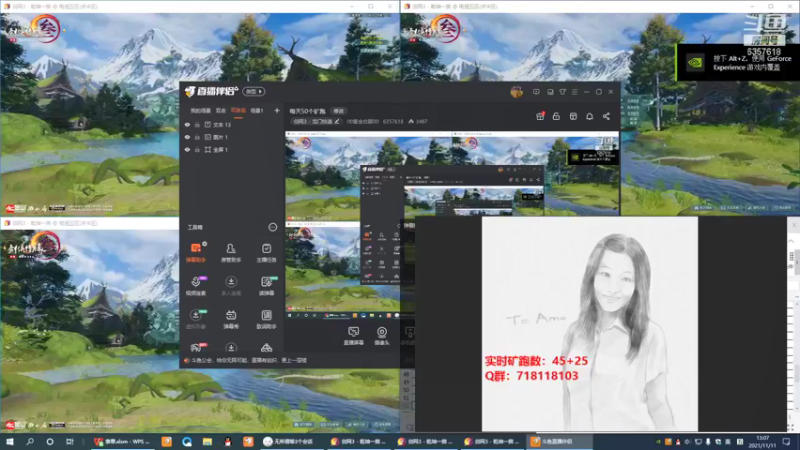Click the taskbar clock showing 13:07
The width and height of the screenshot is (800, 450).
click(762, 441)
